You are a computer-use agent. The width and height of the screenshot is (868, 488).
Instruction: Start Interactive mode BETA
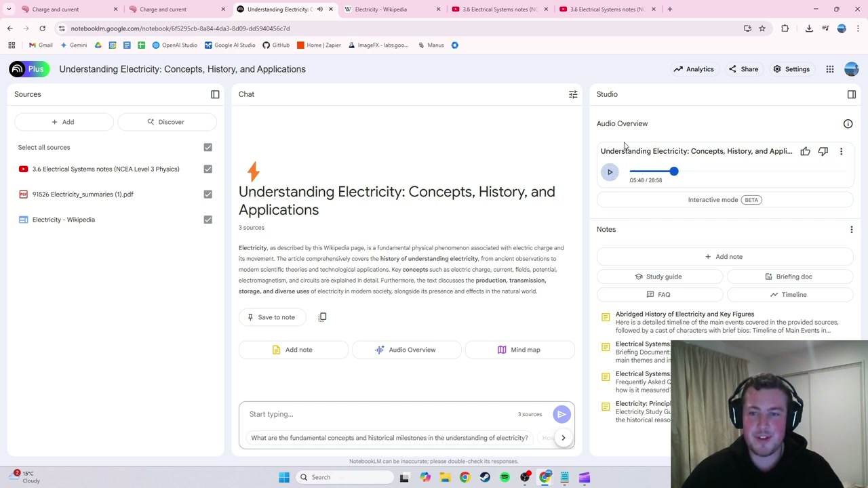point(724,200)
